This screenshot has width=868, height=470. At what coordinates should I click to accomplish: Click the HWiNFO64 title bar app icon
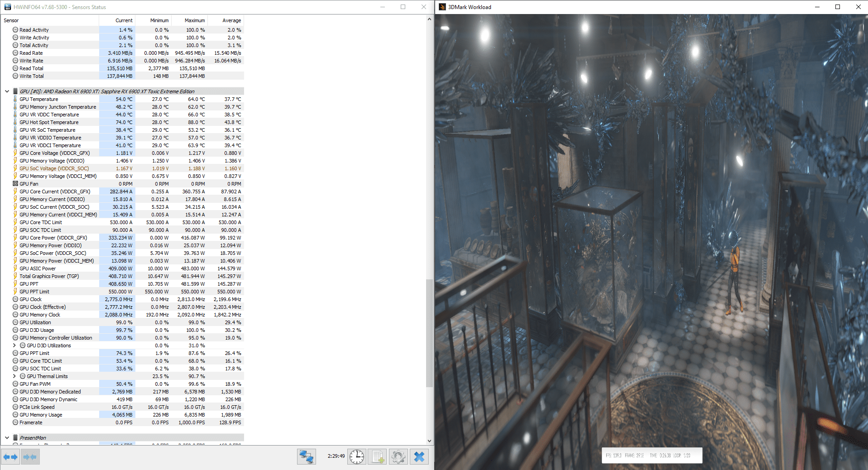(x=8, y=7)
